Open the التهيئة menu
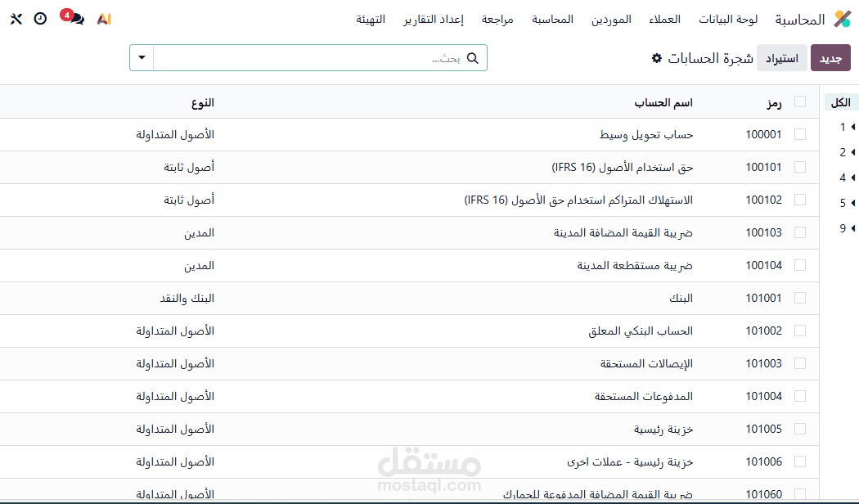Viewport: 859px width, 504px height. tap(372, 20)
